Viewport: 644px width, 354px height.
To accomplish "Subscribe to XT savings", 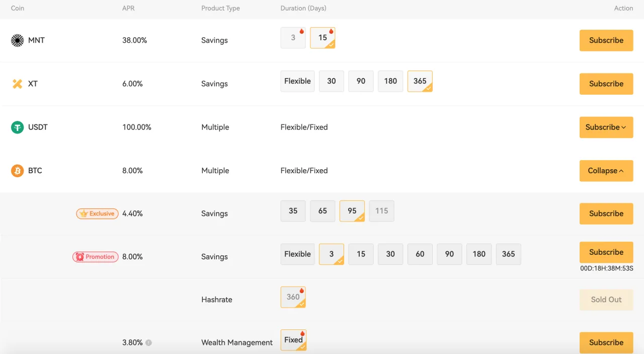I will 606,84.
